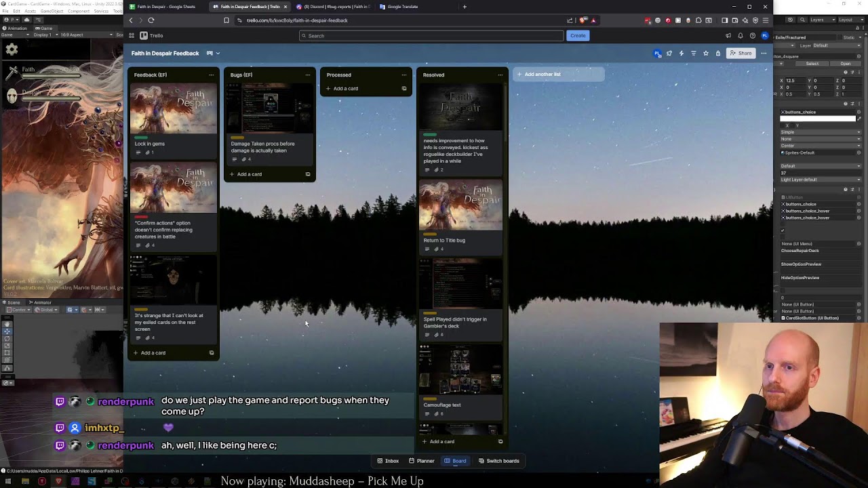
Task: Open Trello help icon
Action: click(x=753, y=35)
